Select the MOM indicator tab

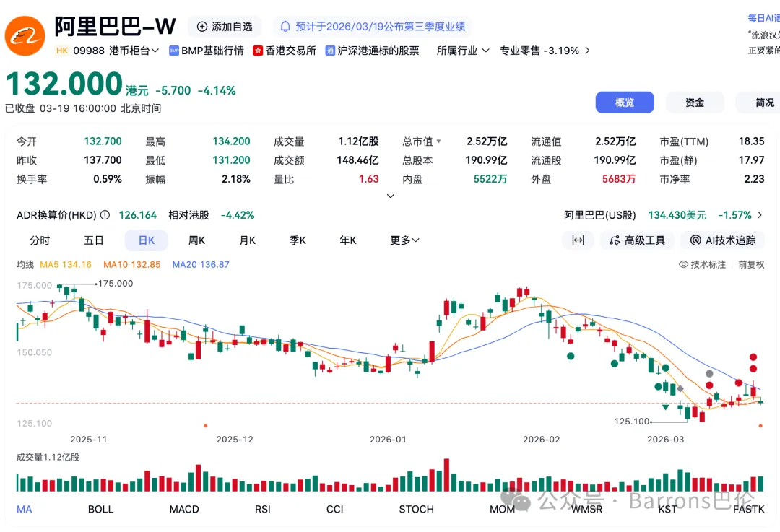(502, 509)
